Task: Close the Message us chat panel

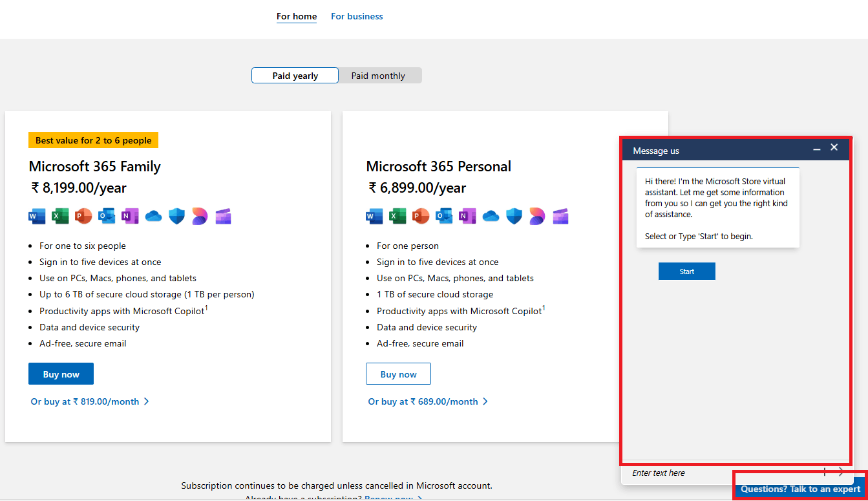Action: click(x=834, y=147)
